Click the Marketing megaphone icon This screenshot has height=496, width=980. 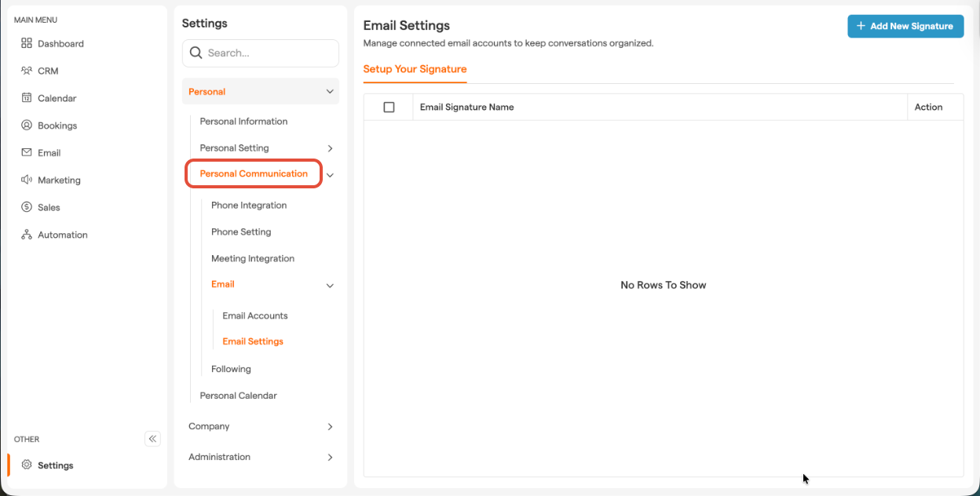click(x=27, y=180)
